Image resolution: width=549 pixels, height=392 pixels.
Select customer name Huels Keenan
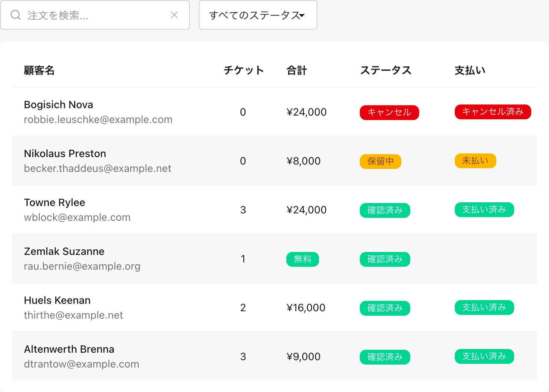tap(57, 300)
